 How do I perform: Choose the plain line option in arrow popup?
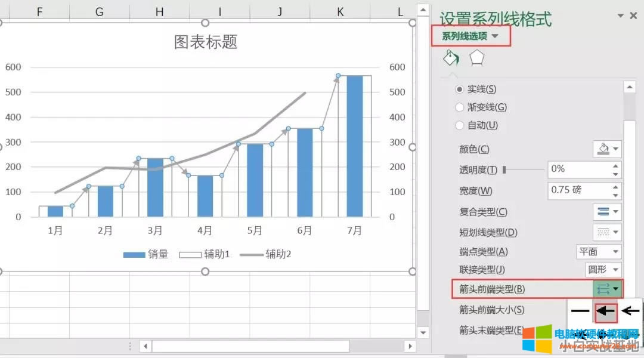(x=581, y=311)
